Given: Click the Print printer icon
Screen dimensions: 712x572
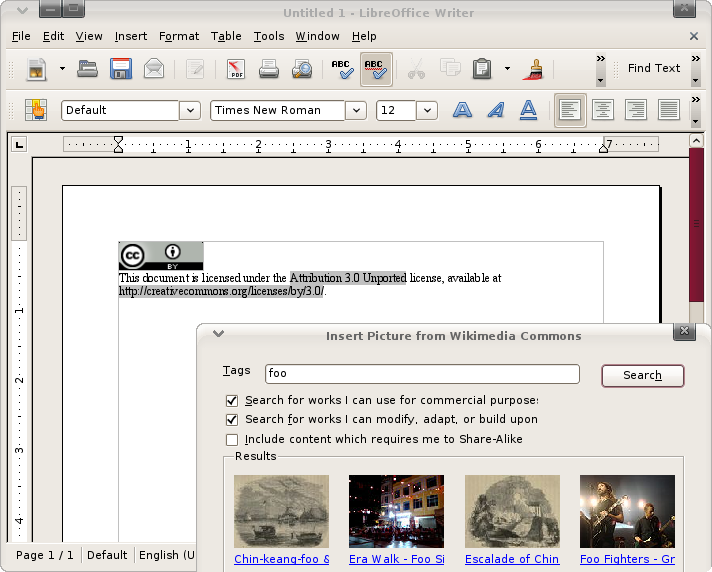Looking at the screenshot, I should click(x=269, y=69).
